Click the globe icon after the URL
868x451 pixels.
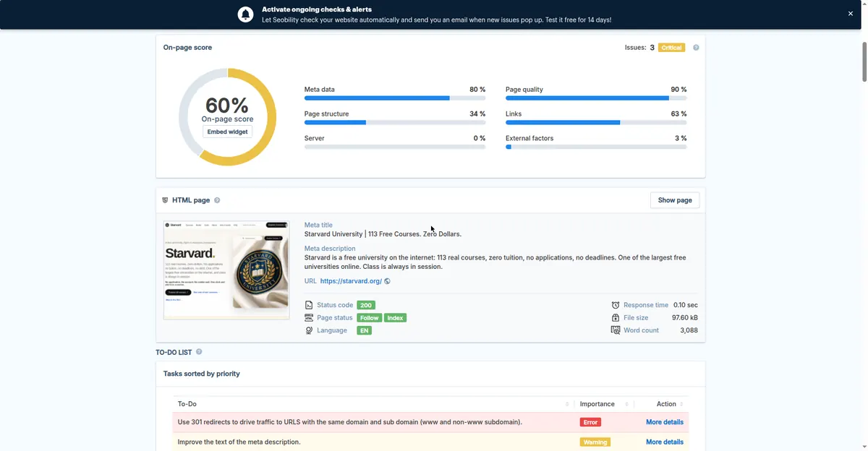388,281
